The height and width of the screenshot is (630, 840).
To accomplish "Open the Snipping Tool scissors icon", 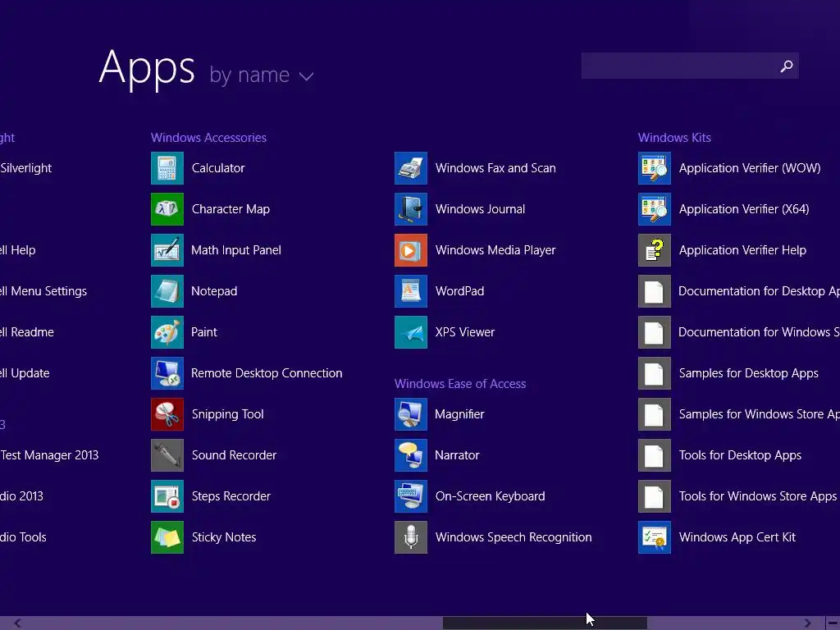I will pos(167,414).
